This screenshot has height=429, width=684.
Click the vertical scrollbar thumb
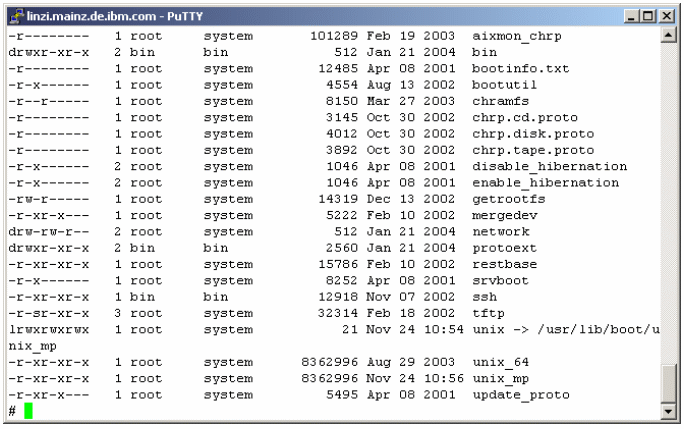668,384
